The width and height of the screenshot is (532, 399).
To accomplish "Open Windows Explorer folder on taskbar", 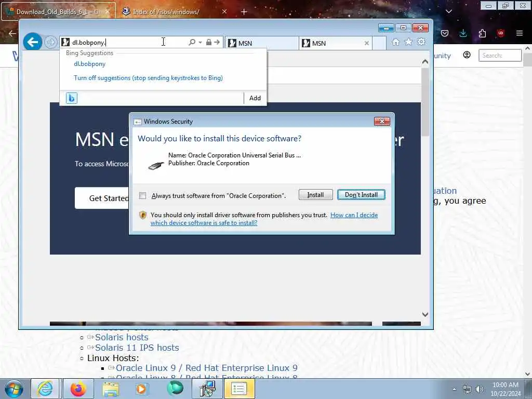I will tap(111, 389).
